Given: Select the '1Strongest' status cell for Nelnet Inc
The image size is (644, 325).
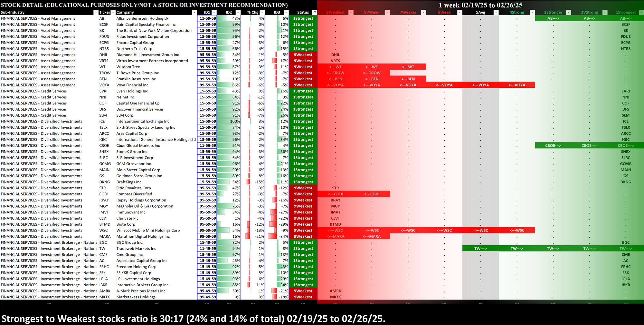Looking at the screenshot, I should tap(303, 97).
